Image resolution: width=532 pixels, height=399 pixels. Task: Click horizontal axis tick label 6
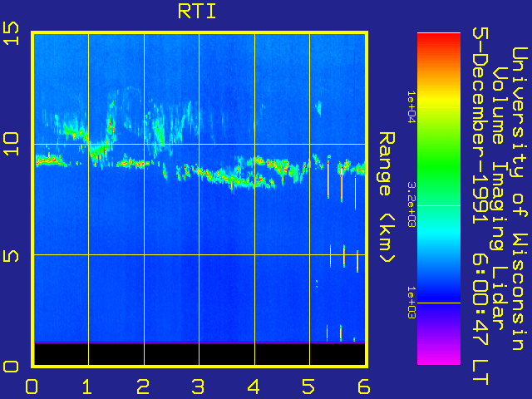click(363, 387)
